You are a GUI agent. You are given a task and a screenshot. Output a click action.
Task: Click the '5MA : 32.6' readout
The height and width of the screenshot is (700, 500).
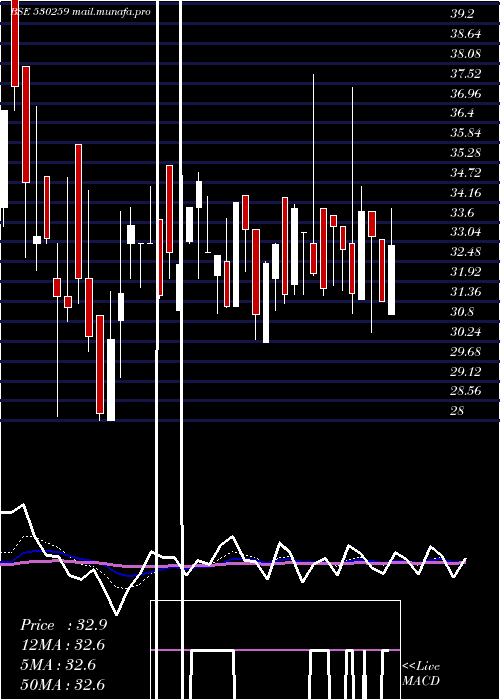coord(58,665)
